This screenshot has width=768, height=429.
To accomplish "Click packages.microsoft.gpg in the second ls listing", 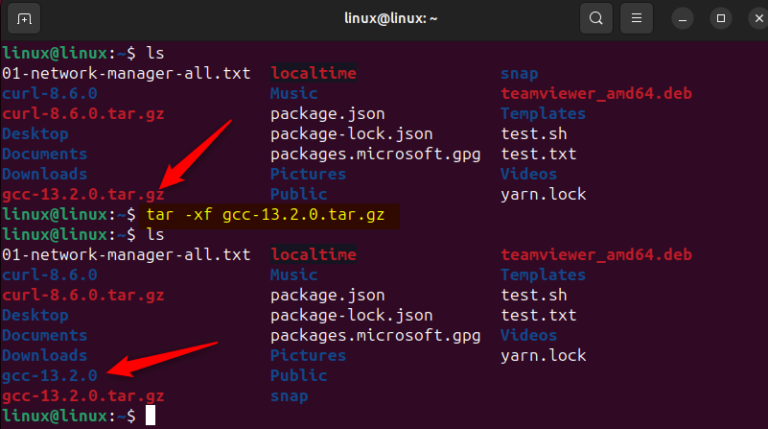I will 375,335.
